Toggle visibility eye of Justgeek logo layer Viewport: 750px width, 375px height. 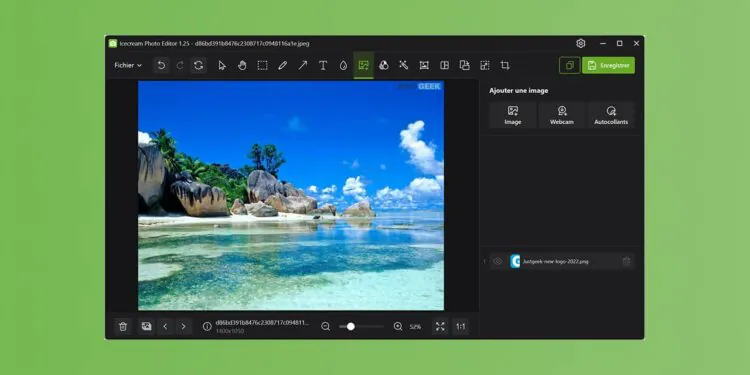(x=498, y=261)
